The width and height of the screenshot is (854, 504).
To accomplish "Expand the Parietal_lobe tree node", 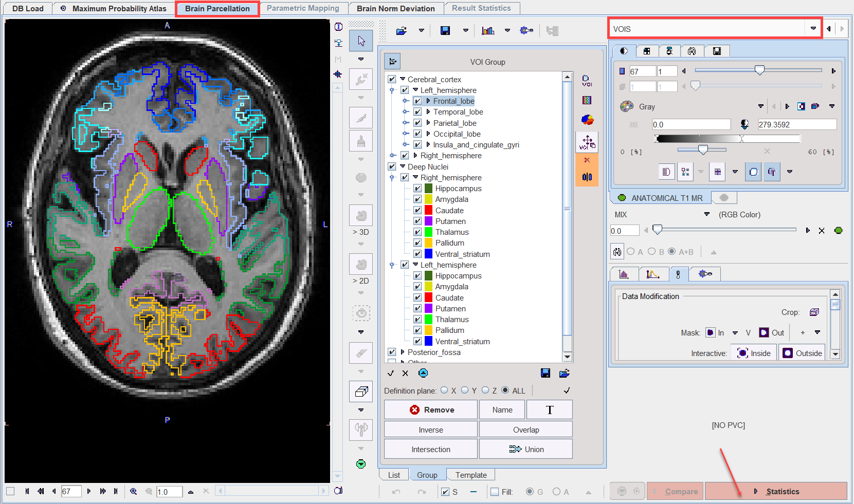I will (x=428, y=123).
